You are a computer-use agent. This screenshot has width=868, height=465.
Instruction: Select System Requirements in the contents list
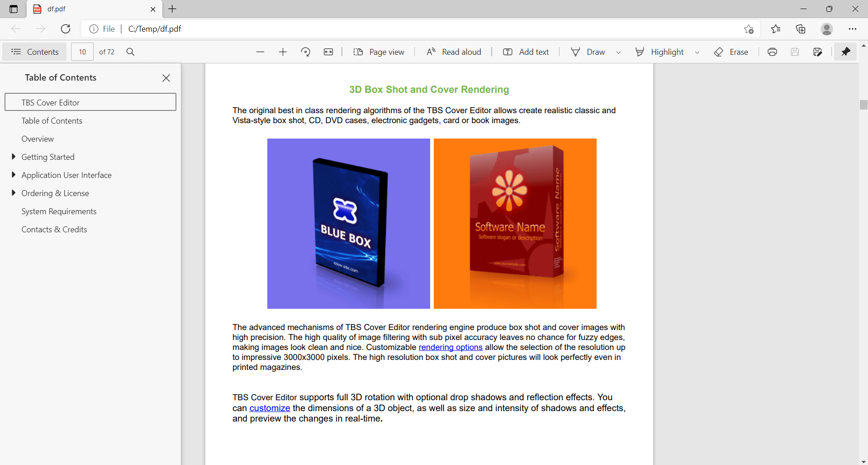point(59,211)
